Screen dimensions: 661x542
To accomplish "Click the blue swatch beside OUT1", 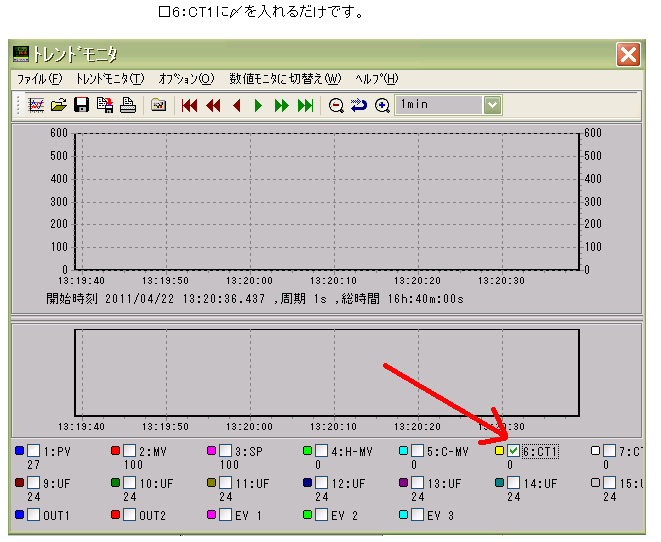I will (x=19, y=514).
